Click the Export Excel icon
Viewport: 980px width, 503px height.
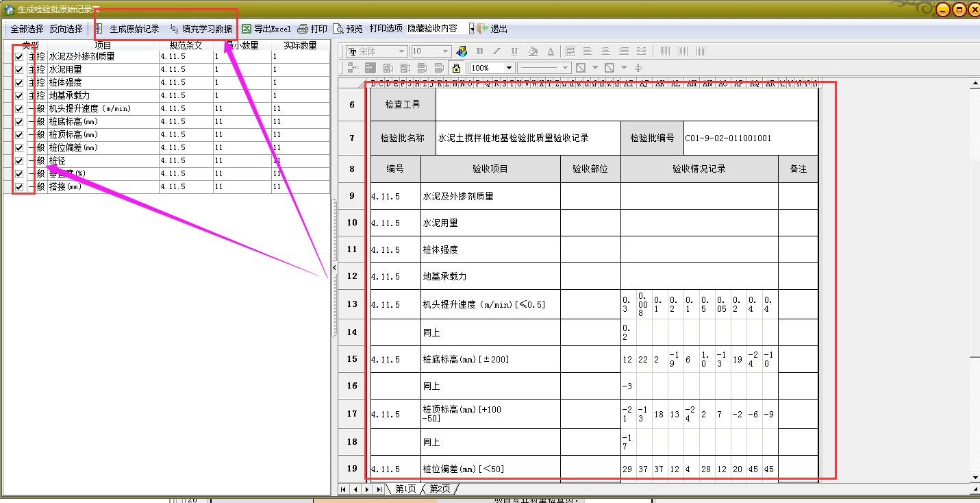click(247, 29)
